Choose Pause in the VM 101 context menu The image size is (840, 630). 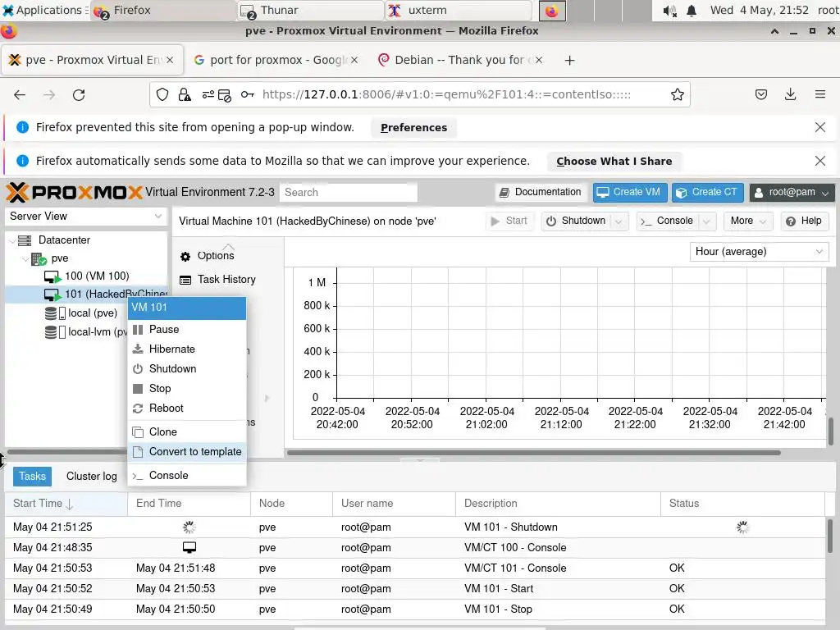click(187, 330)
